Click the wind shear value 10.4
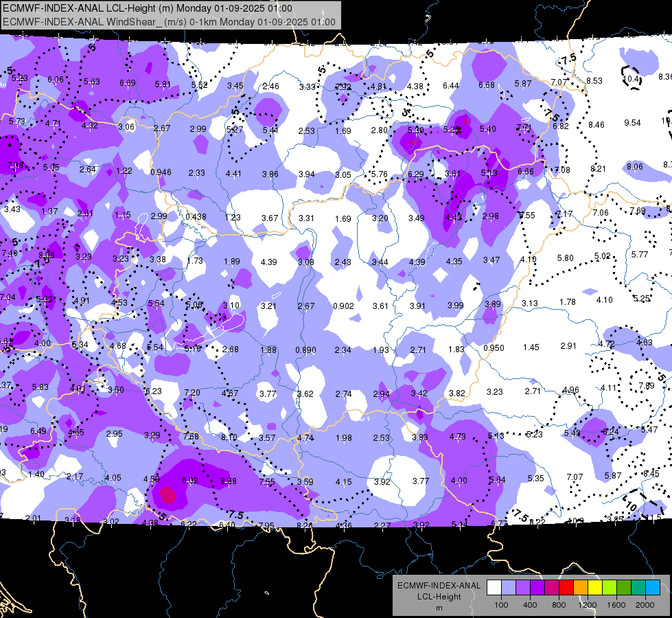 pos(632,79)
